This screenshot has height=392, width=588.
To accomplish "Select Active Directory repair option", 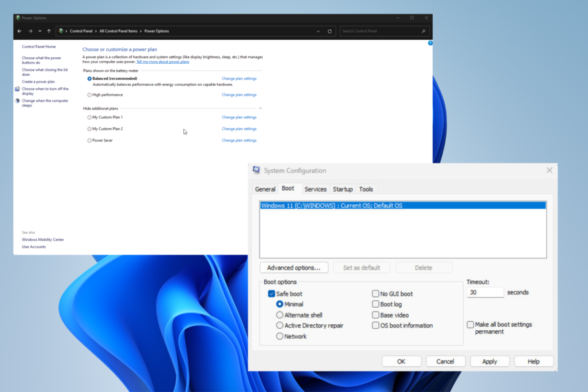I will (279, 326).
